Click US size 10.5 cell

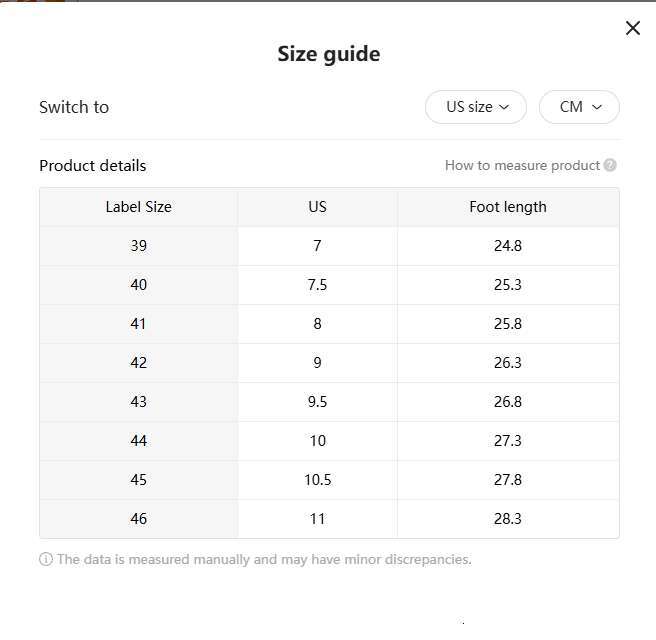tap(317, 480)
